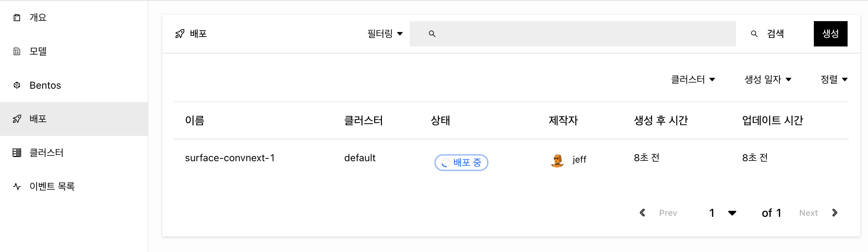This screenshot has width=868, height=252.
Task: Click the 'of 1' page count text
Action: pyautogui.click(x=772, y=213)
